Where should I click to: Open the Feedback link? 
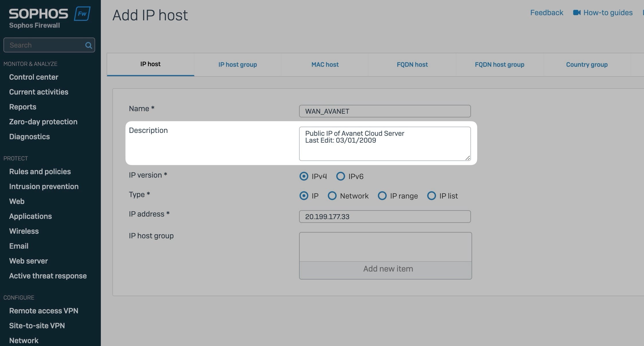coord(546,13)
